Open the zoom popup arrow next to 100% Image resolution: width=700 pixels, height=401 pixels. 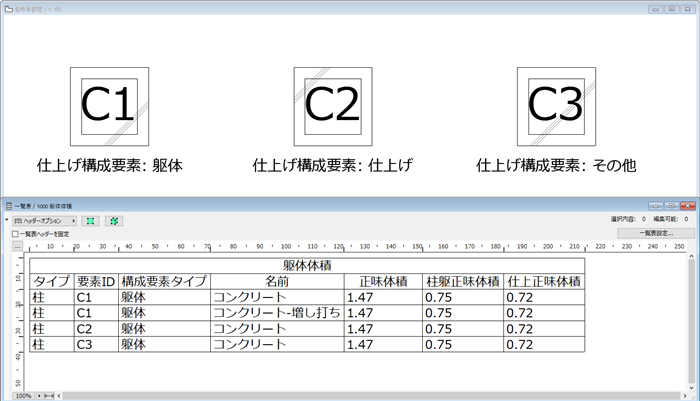(39, 396)
